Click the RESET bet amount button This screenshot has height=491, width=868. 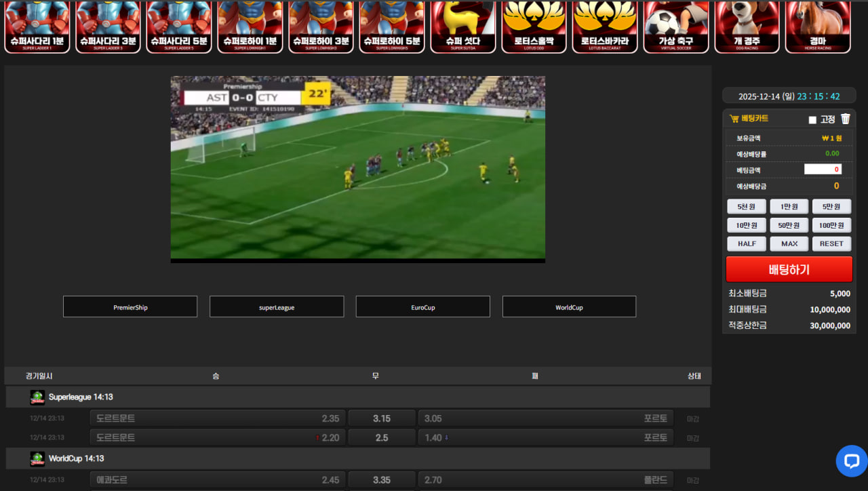click(831, 244)
